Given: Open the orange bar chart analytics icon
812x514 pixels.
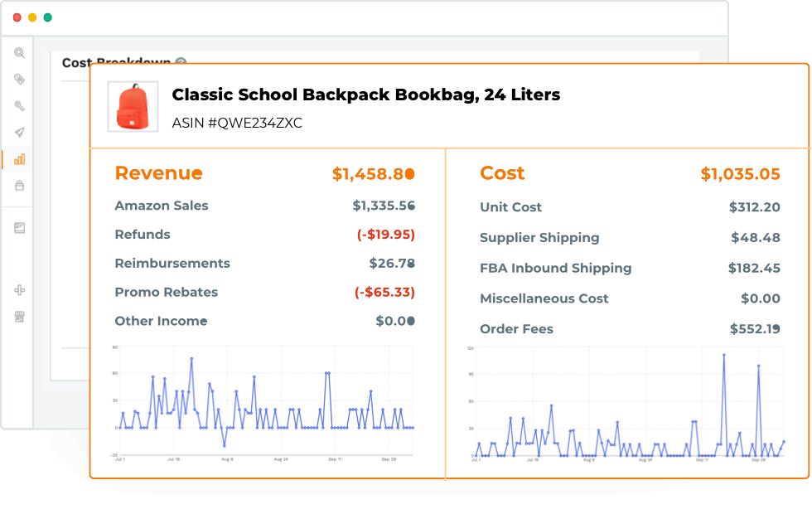Looking at the screenshot, I should [19, 159].
